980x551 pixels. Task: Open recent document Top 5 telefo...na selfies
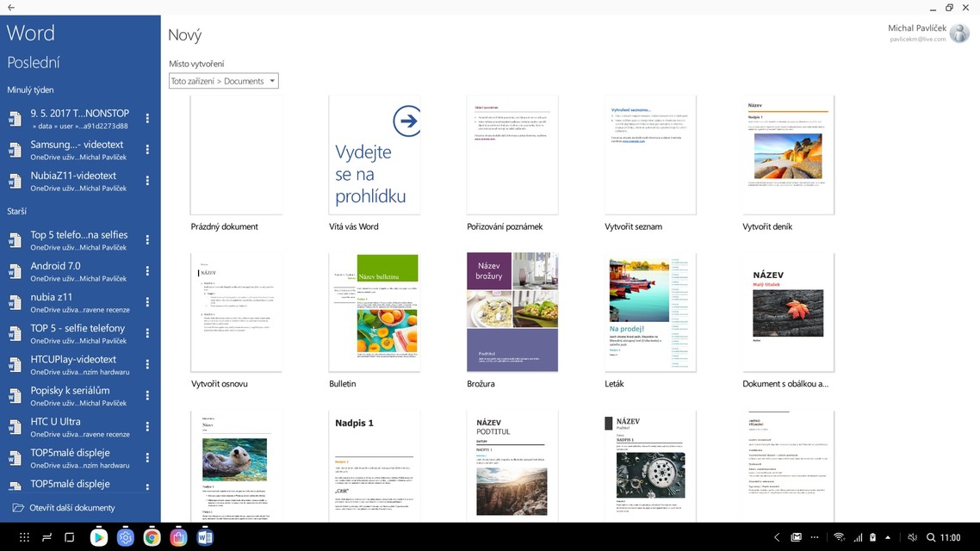pyautogui.click(x=78, y=240)
